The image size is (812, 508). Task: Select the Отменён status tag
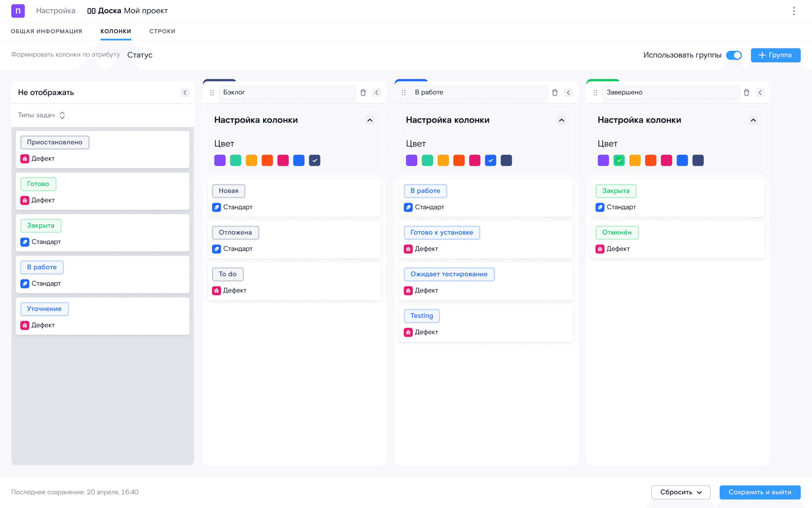tap(617, 232)
